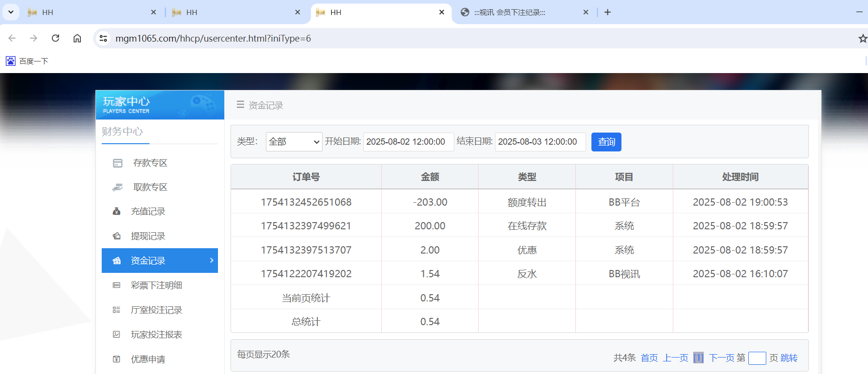
Task: Open a new browser tab
Action: (607, 12)
